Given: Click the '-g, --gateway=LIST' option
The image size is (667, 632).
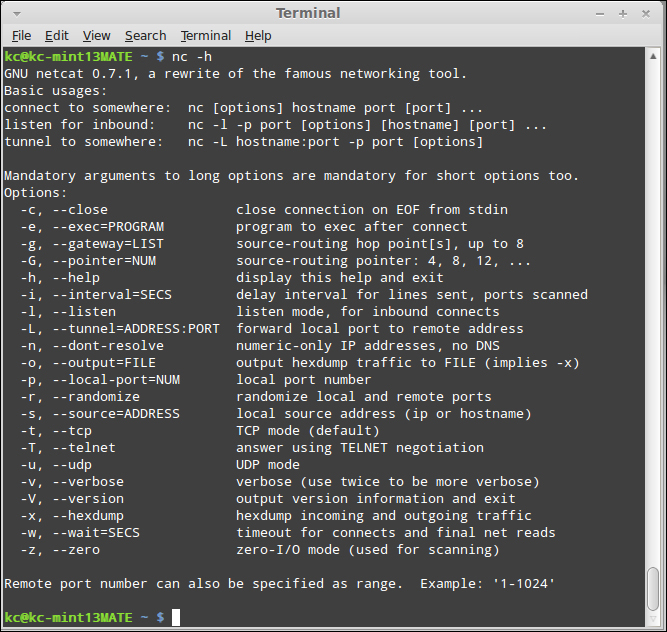Looking at the screenshot, I should 92,244.
